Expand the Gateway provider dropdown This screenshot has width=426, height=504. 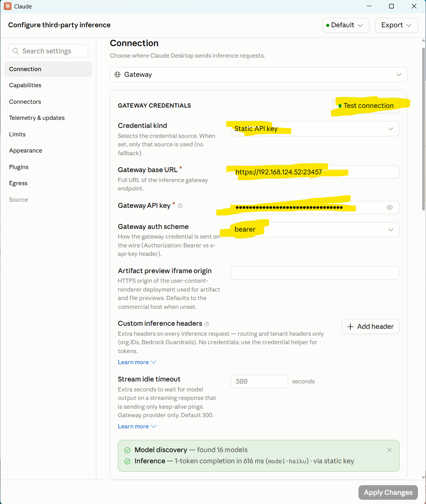click(258, 75)
